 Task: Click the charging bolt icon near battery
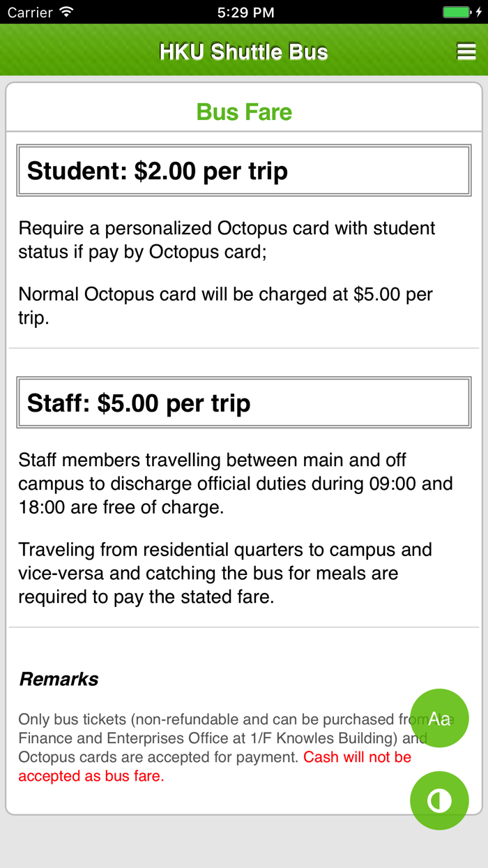coord(480,11)
